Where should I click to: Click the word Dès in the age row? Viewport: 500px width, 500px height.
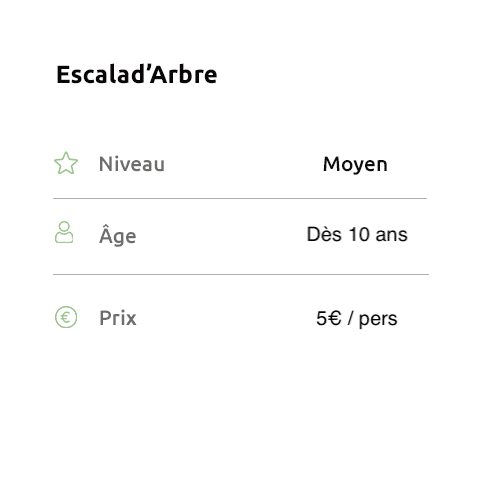(x=324, y=234)
